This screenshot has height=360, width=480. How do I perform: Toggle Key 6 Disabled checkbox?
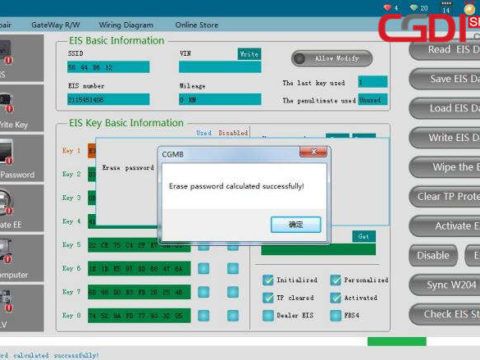233,268
